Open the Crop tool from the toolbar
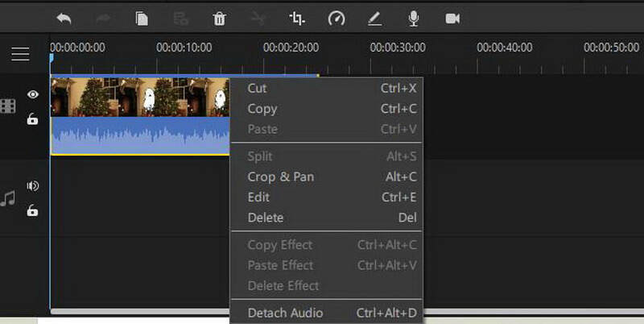644x324 pixels. (297, 19)
